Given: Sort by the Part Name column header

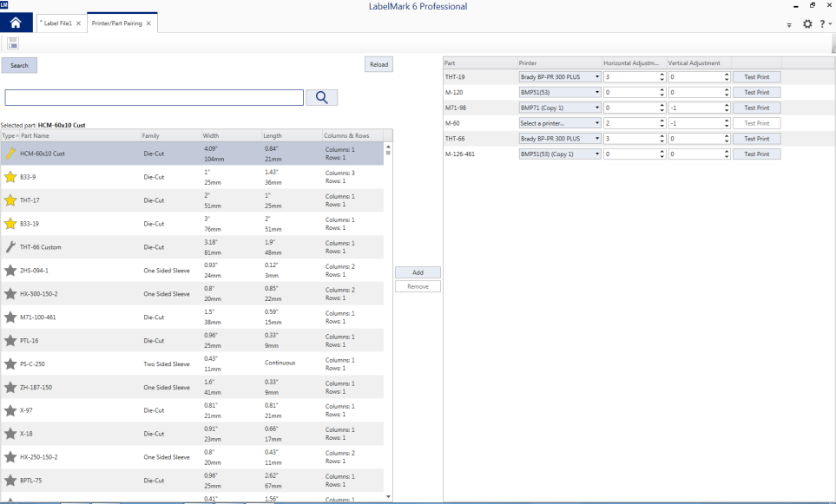Looking at the screenshot, I should pos(80,135).
